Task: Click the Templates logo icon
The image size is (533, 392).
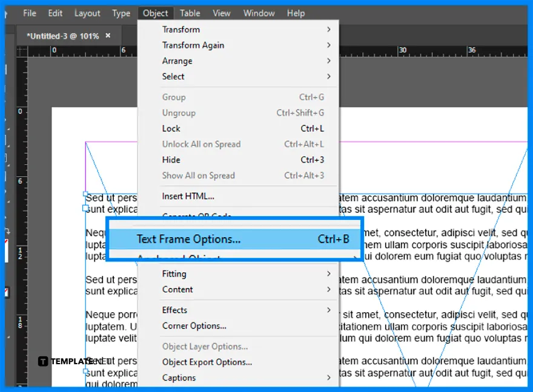Action: coord(43,361)
